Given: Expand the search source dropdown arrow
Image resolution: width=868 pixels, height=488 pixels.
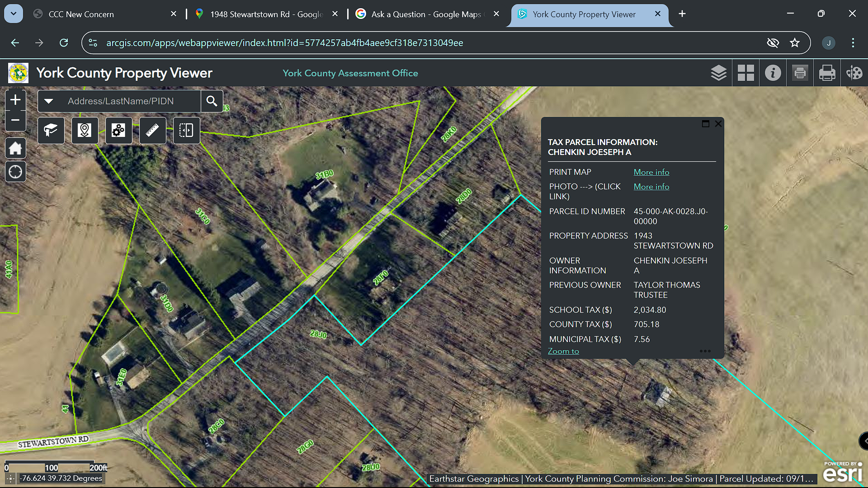Looking at the screenshot, I should (49, 101).
